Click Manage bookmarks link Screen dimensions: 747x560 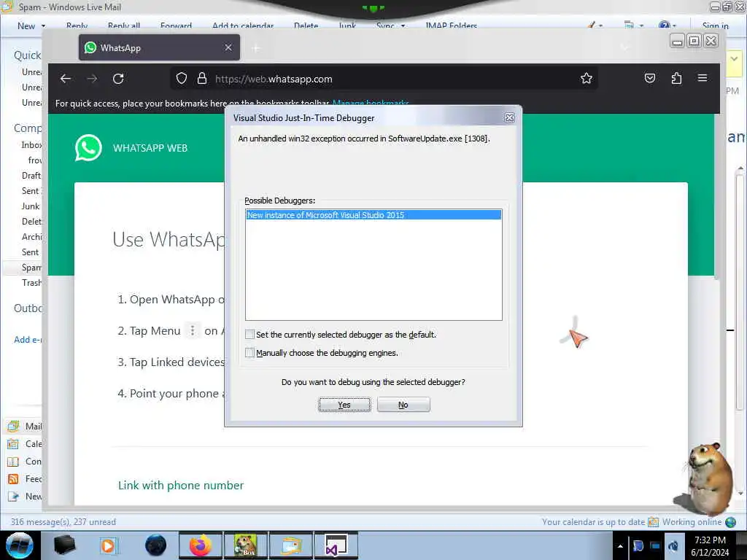(x=371, y=103)
